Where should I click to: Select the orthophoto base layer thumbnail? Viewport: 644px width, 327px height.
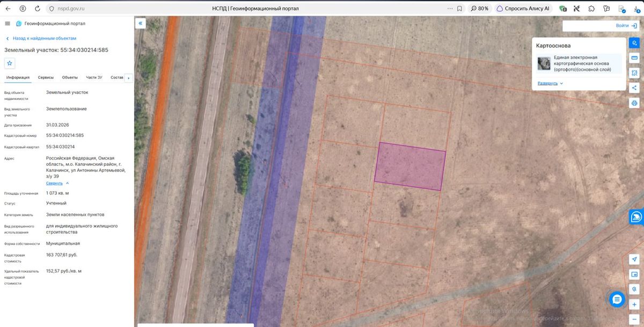click(544, 64)
